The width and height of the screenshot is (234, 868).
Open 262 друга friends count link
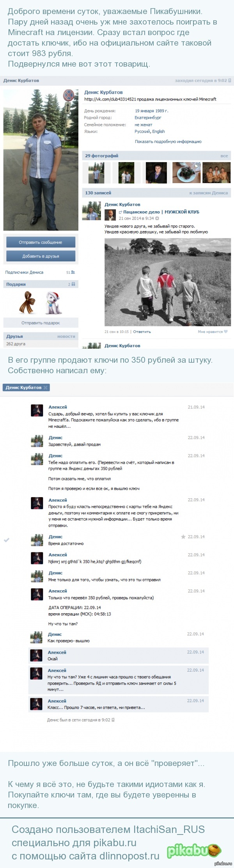16,344
